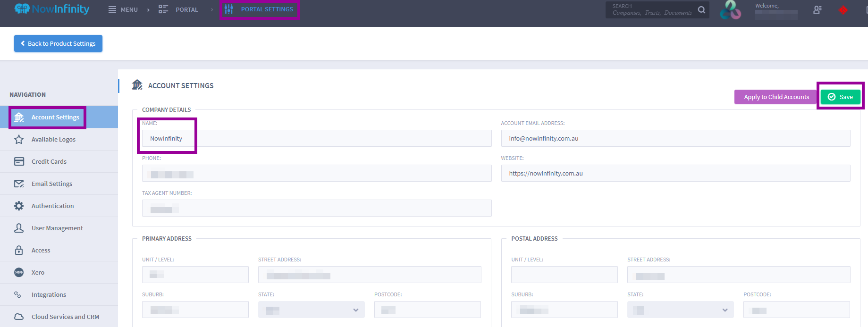Open Available Logos in navigation
Image resolution: width=868 pixels, height=327 pixels.
(59, 139)
